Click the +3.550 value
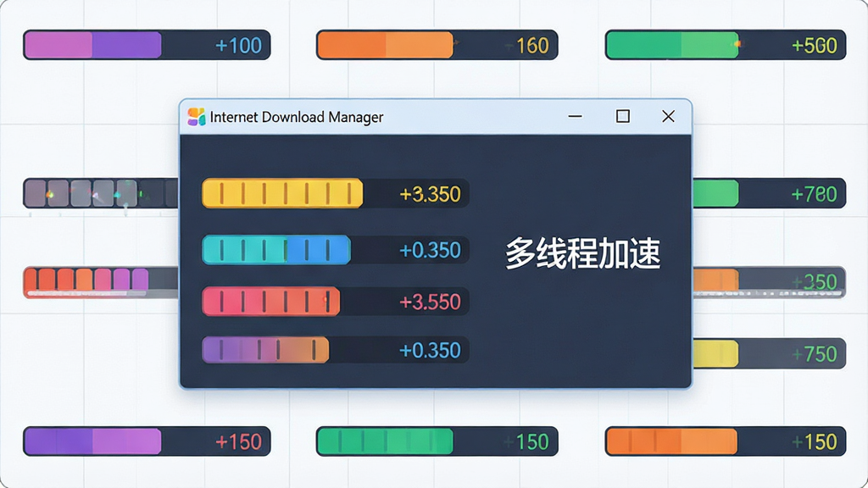 [430, 302]
